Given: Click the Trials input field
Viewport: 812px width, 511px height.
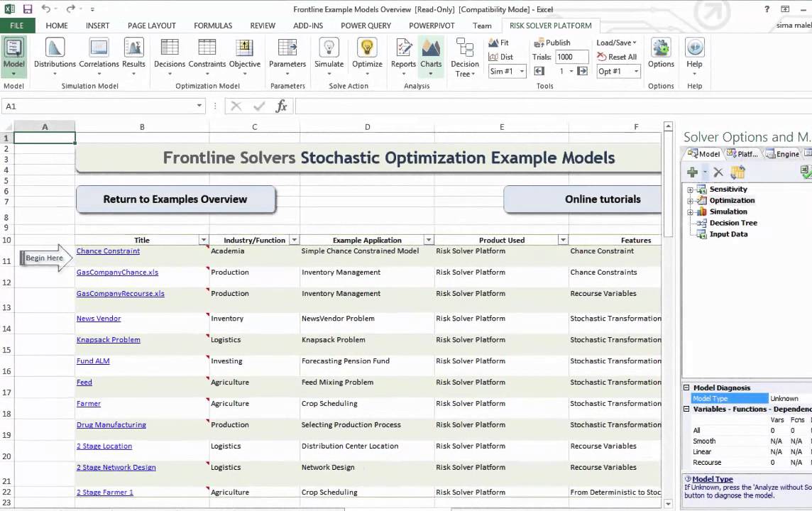Looking at the screenshot, I should pos(571,57).
